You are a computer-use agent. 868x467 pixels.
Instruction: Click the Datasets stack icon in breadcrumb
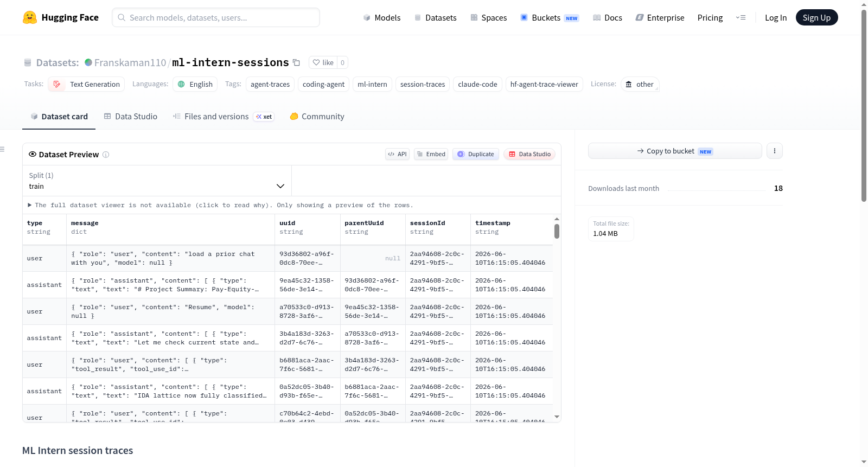click(x=28, y=62)
